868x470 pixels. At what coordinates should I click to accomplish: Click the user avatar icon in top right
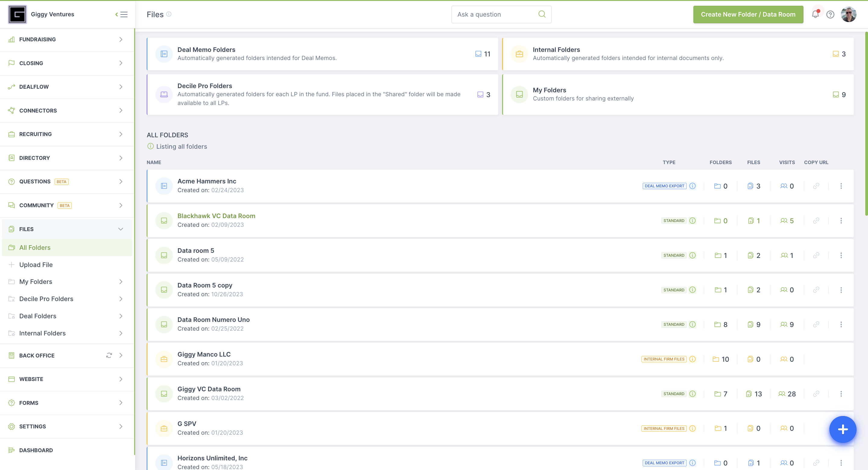click(x=849, y=14)
